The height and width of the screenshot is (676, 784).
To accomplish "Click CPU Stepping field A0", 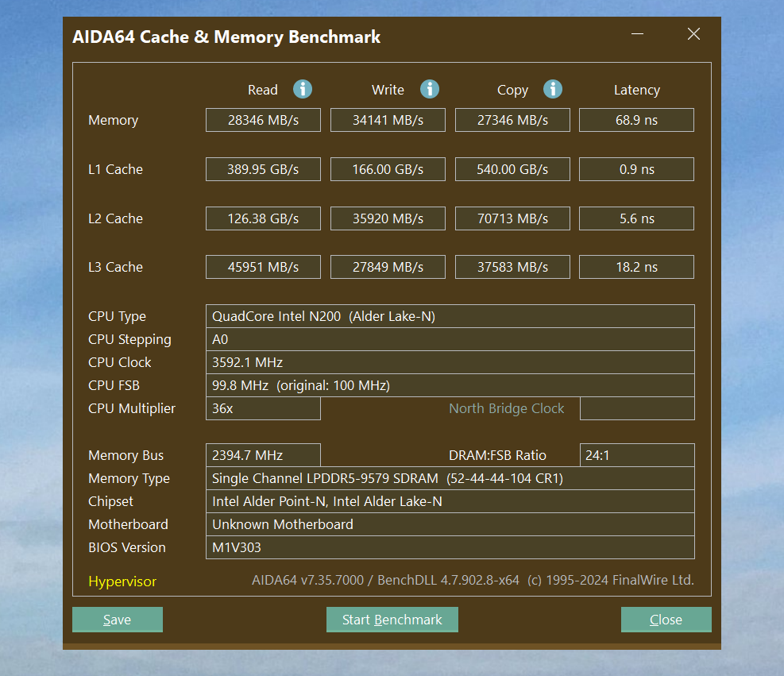I will [450, 339].
